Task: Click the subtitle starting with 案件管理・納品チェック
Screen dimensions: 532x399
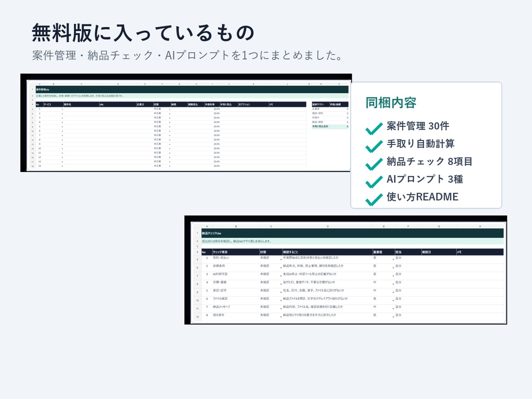Action: (187, 55)
